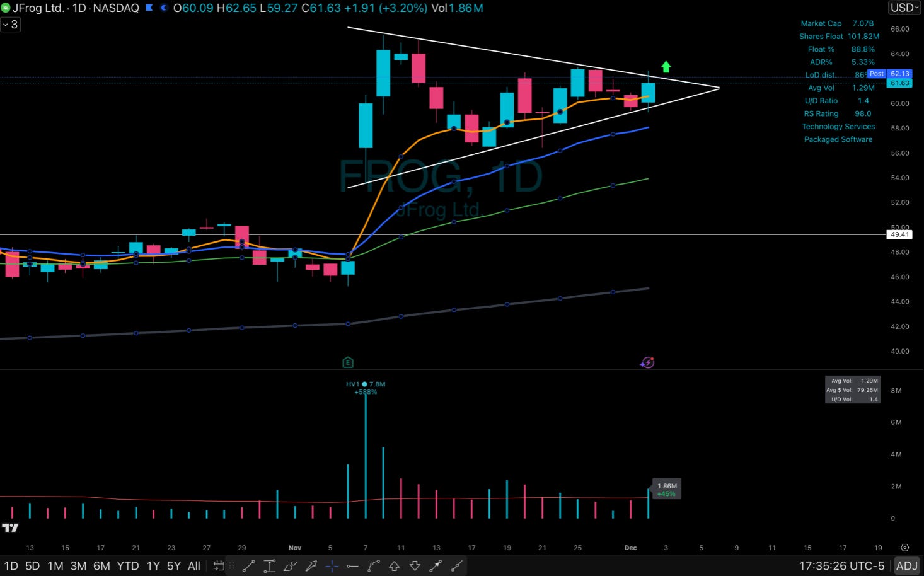Viewport: 924px width, 576px height.
Task: Open the USD currency dropdown
Action: (905, 8)
